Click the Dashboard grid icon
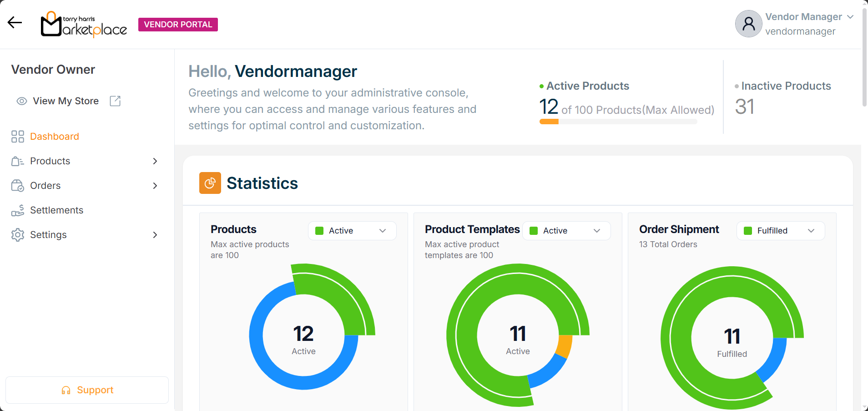This screenshot has height=411, width=868. coord(18,137)
